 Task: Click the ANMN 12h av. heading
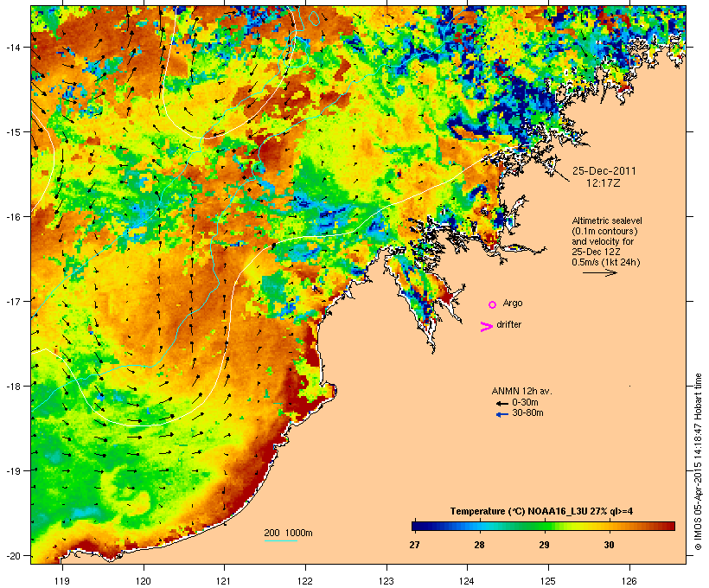coord(521,391)
